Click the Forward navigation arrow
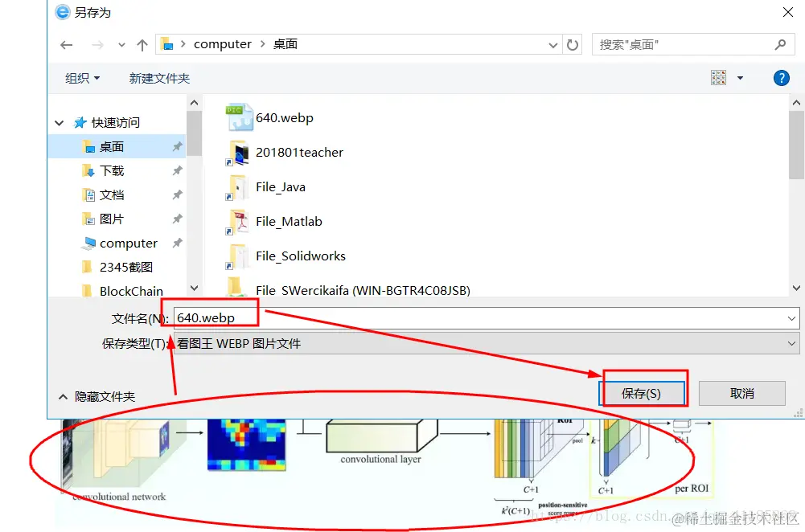805x532 pixels. [97, 45]
